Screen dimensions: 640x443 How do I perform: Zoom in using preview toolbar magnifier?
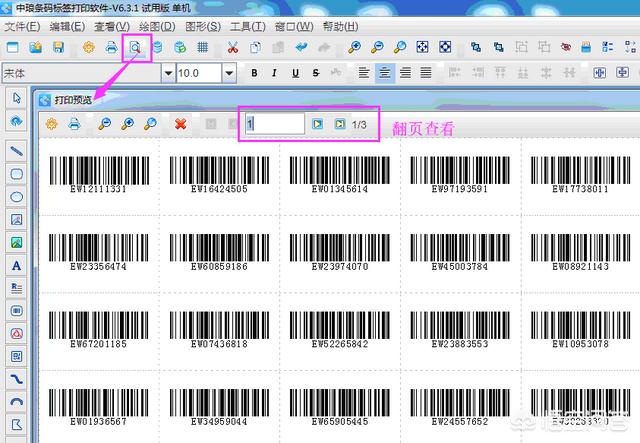tap(128, 124)
